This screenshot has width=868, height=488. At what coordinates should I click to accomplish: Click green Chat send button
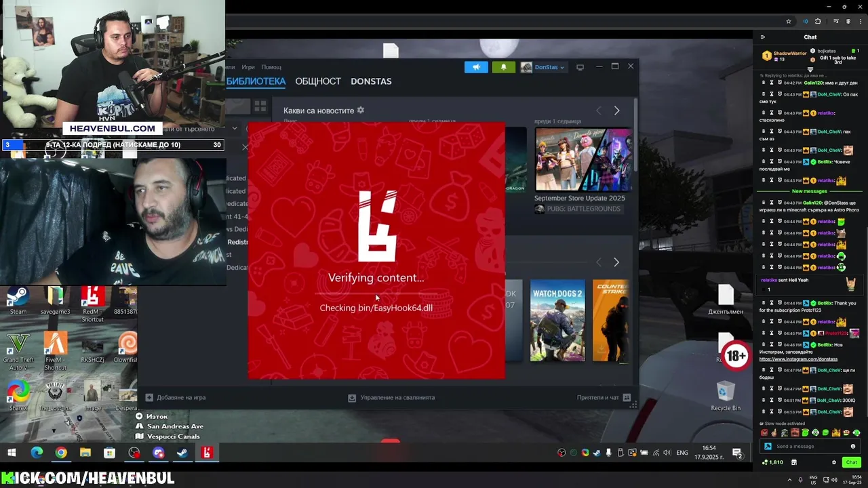click(852, 462)
